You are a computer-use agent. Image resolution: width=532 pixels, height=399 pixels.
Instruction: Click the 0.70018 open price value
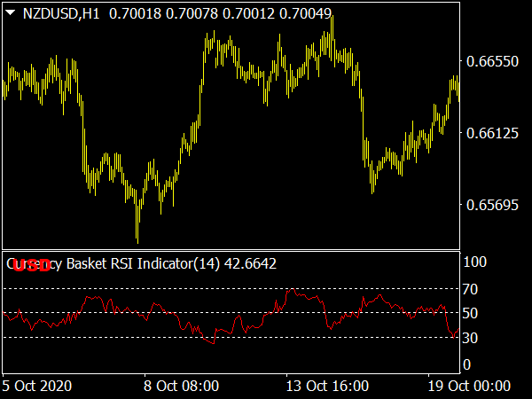(x=135, y=14)
